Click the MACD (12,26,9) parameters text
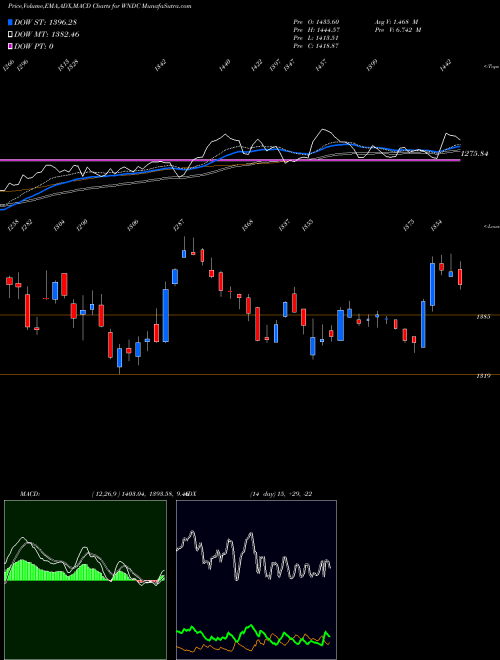The width and height of the screenshot is (500, 660). [139, 494]
